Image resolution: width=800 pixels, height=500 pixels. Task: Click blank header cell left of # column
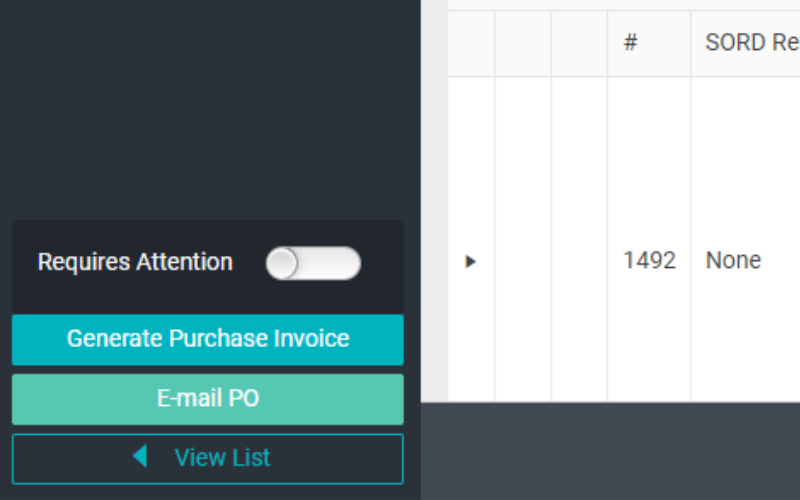579,43
